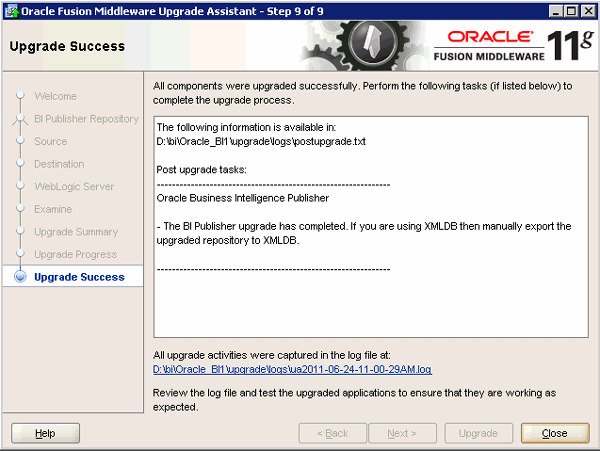Select the Welcome step in navigation

[55, 96]
